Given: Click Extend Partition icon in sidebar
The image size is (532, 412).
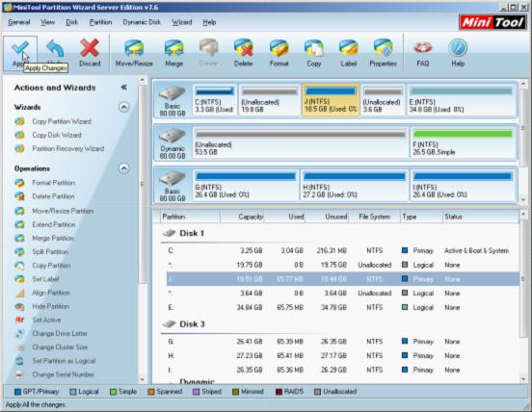Looking at the screenshot, I should point(19,224).
